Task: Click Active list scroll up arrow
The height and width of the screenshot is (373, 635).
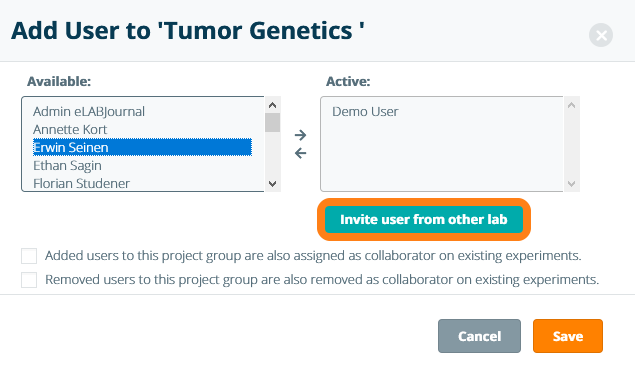Action: [571, 105]
